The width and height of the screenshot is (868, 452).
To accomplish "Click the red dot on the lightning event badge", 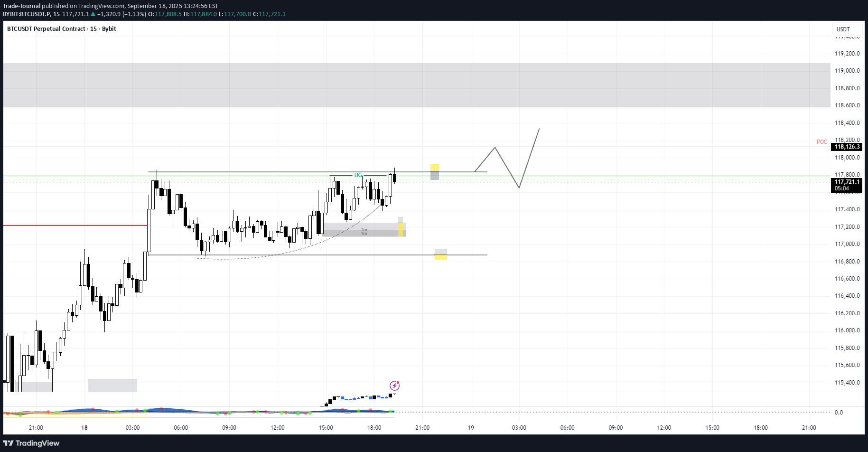I will 399,381.
